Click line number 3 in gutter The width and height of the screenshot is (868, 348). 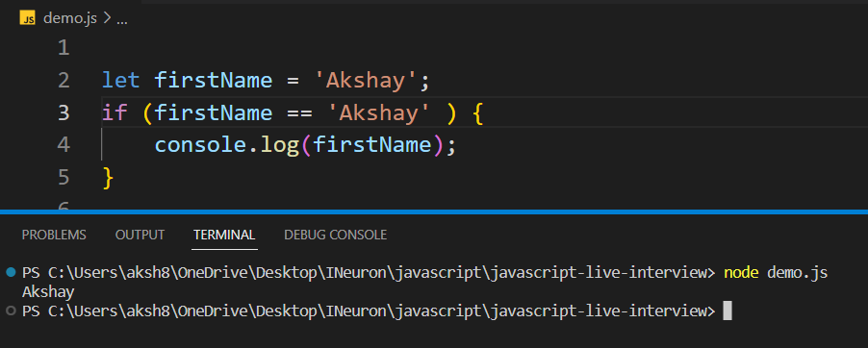click(64, 112)
